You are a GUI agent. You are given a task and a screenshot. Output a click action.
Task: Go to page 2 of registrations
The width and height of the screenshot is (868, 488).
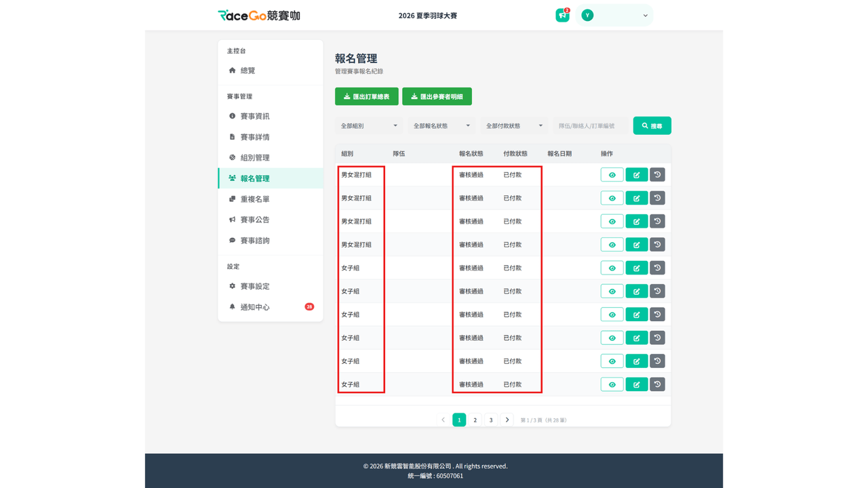475,420
